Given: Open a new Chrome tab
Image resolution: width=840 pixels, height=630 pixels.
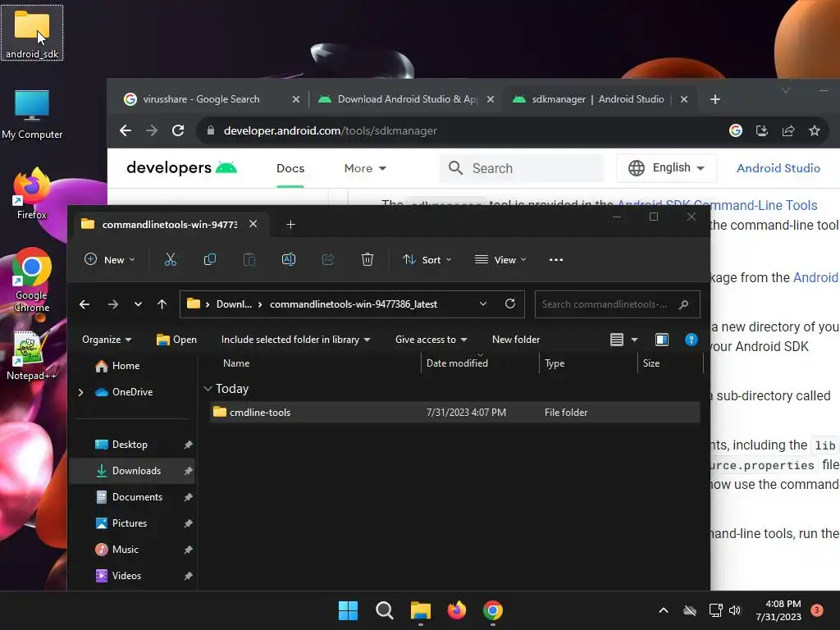Looking at the screenshot, I should click(714, 99).
